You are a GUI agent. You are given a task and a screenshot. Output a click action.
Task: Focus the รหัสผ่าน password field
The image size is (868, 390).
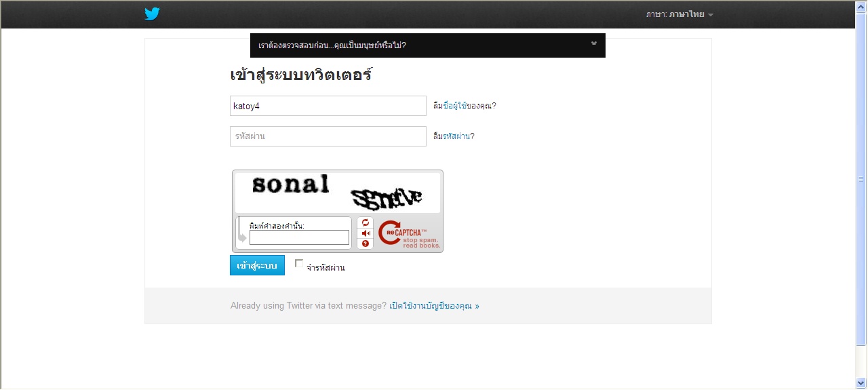pos(328,136)
